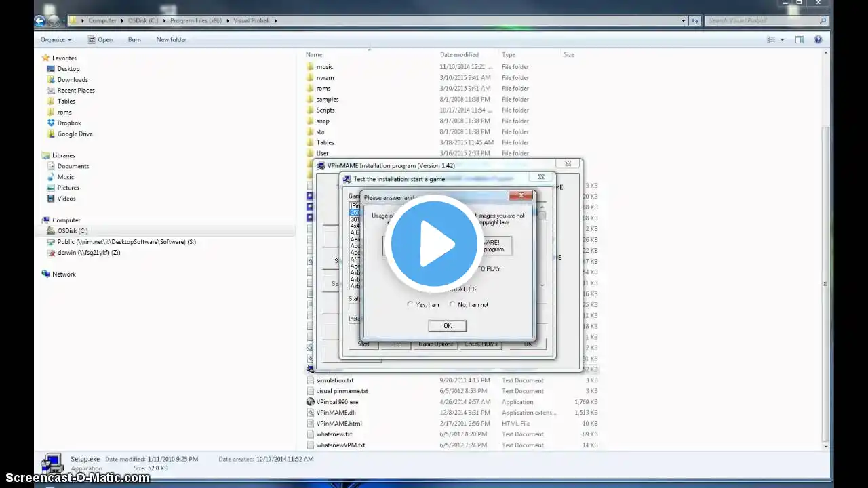Select the VPinMAME.html file icon
Screen dimensions: 868x488
[x=311, y=424]
